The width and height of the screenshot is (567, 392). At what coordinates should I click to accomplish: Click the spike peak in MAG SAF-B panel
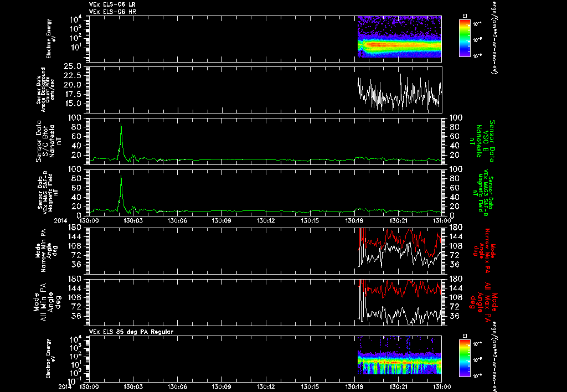pos(121,176)
